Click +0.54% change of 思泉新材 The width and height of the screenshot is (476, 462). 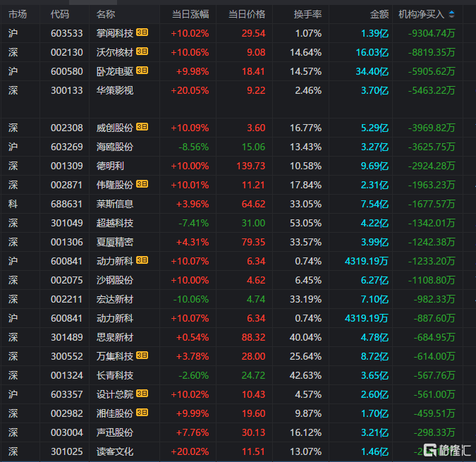[193, 337]
